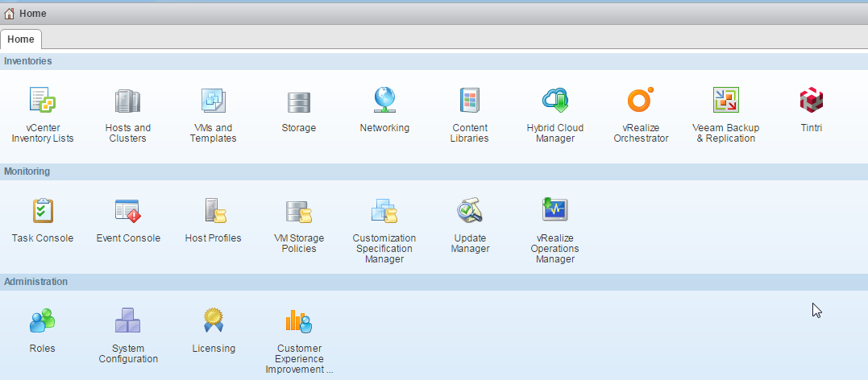The image size is (868, 380).
Task: Open Update Manager
Action: pyautogui.click(x=470, y=212)
